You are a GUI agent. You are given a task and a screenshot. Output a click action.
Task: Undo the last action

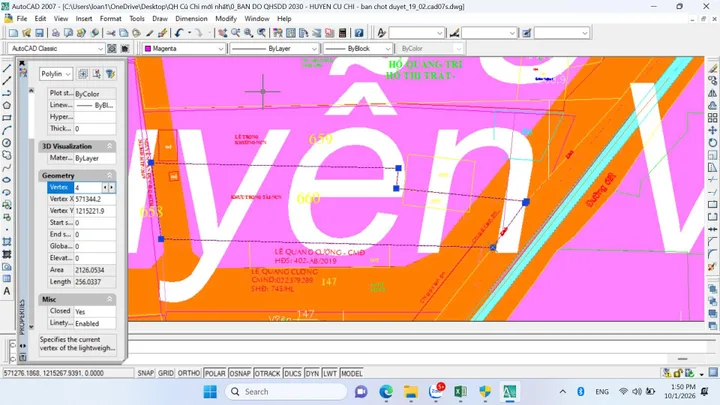179,33
